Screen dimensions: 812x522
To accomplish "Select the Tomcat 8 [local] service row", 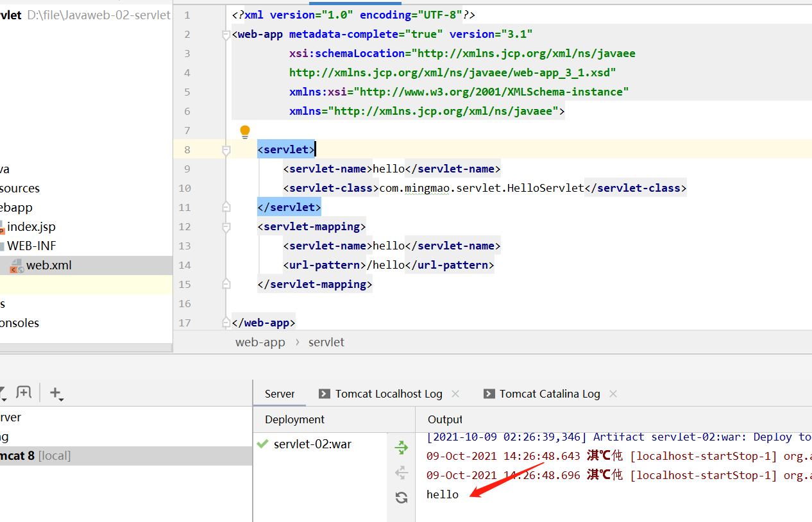I will coord(126,456).
